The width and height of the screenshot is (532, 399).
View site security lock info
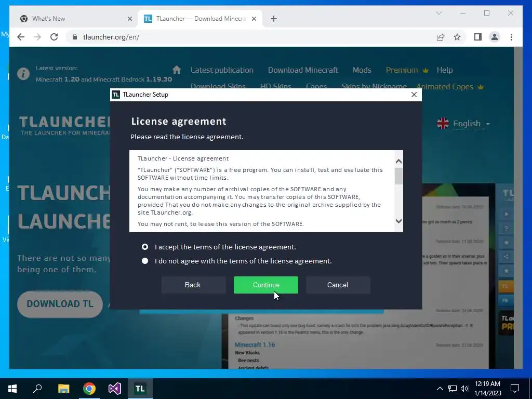point(75,37)
